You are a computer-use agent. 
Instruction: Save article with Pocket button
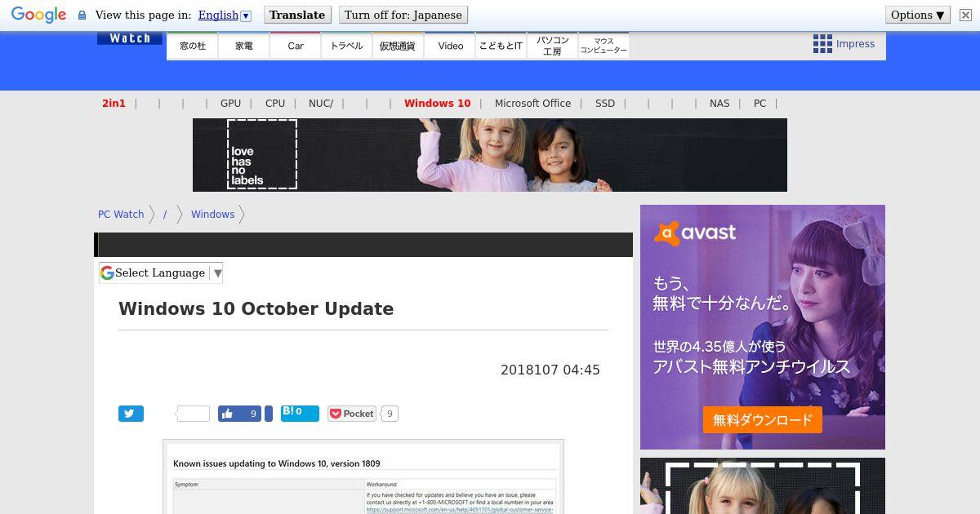point(352,414)
